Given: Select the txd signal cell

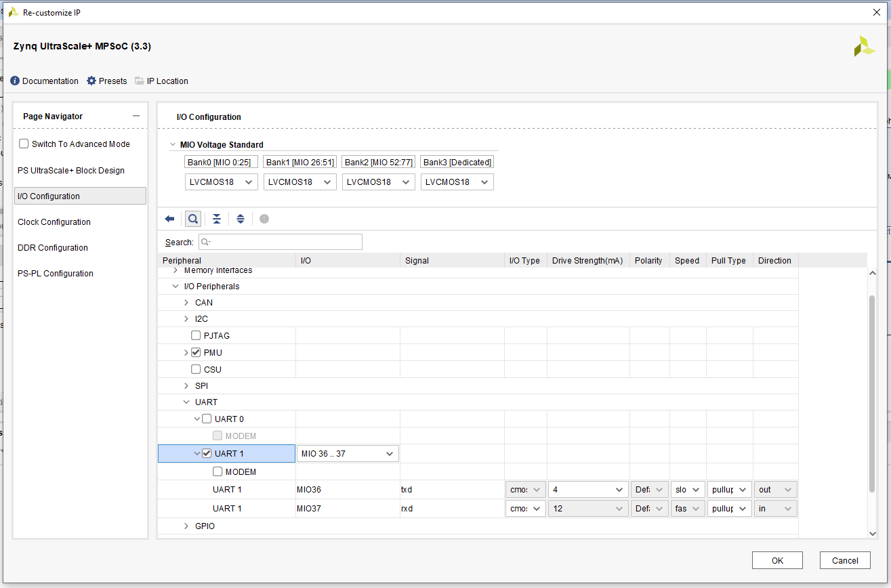Looking at the screenshot, I should (x=452, y=490).
